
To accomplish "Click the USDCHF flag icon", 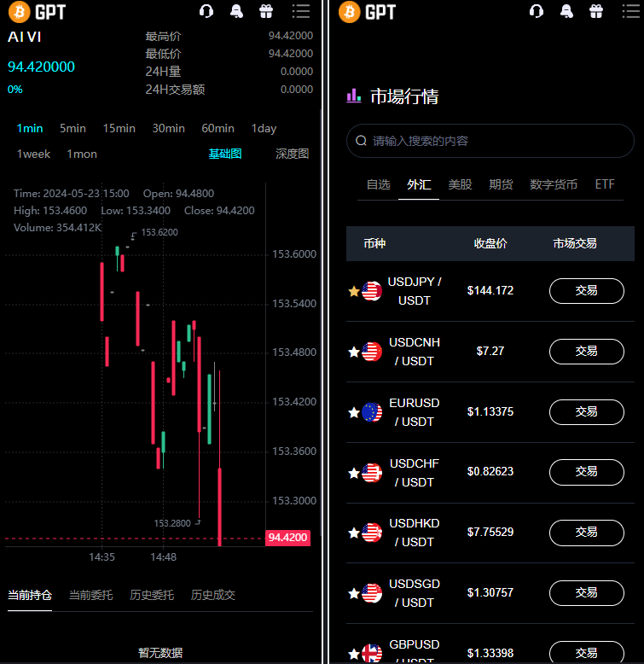I will point(372,473).
